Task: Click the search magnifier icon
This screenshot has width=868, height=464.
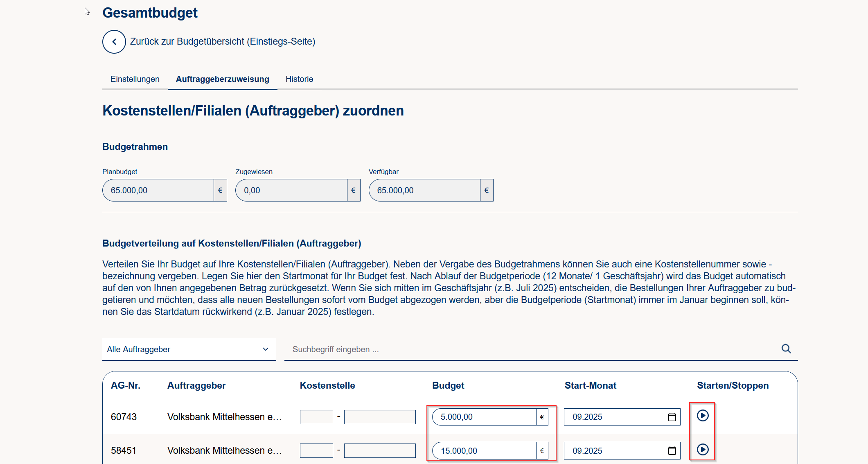Action: click(786, 349)
